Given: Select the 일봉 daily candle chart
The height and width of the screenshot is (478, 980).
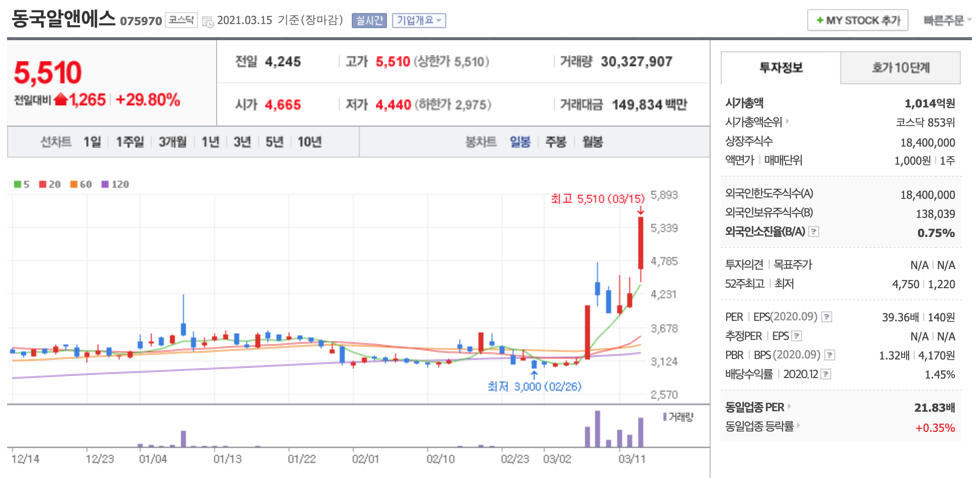Looking at the screenshot, I should pyautogui.click(x=520, y=142).
